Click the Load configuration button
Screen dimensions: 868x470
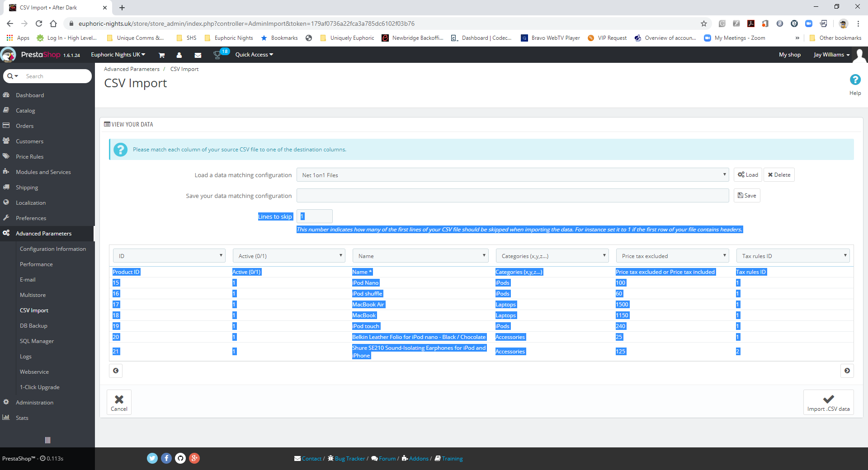coord(748,175)
